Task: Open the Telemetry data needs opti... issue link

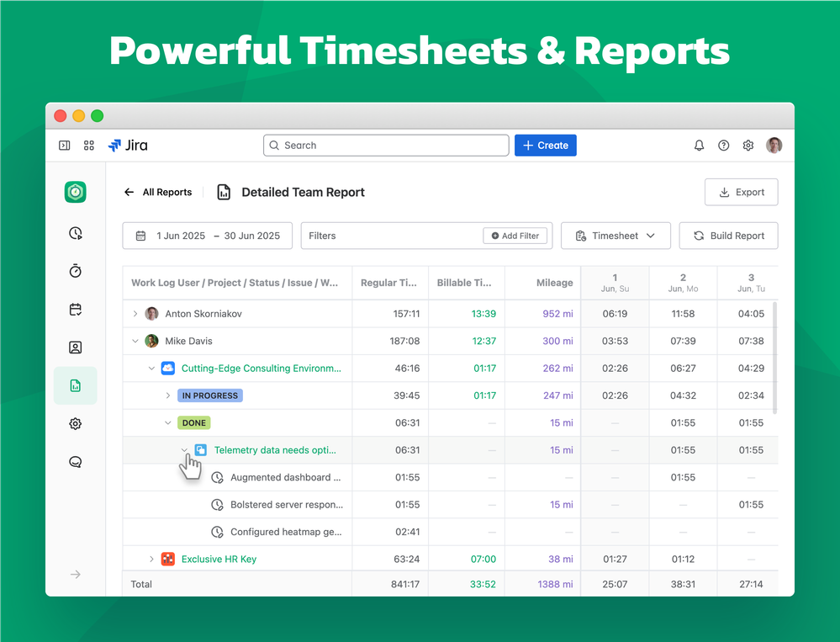Action: (275, 449)
